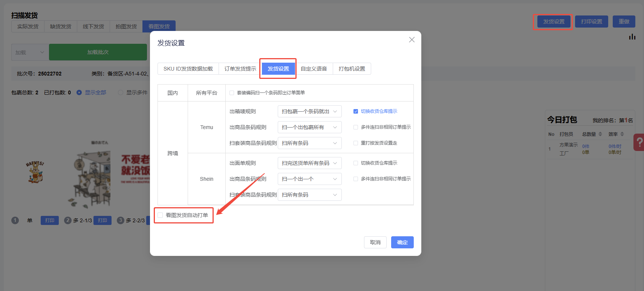The height and width of the screenshot is (291, 644).
Task: Tick Temu 重打按发货设置走 checkbox
Action: tap(356, 143)
